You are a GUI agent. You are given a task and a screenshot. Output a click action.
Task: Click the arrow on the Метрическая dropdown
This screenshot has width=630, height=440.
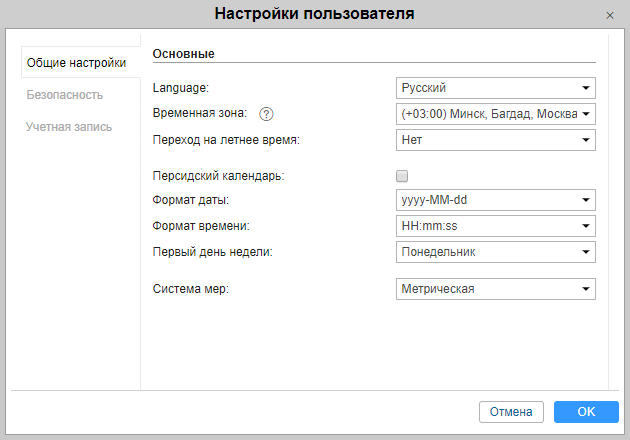586,289
